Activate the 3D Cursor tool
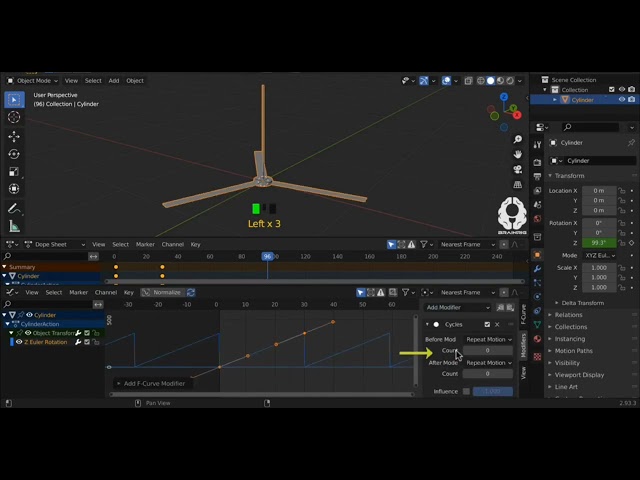Viewport: 640px width, 480px height. tap(14, 117)
